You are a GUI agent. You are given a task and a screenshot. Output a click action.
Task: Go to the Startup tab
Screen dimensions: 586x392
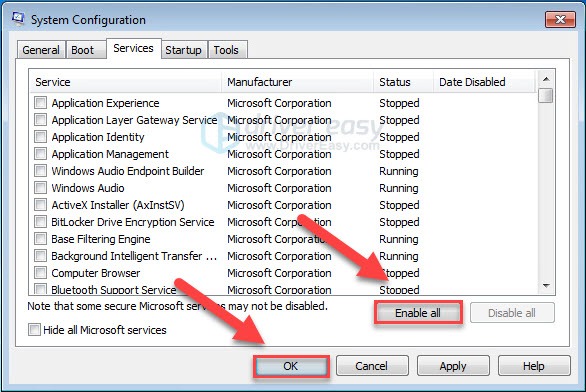point(183,50)
